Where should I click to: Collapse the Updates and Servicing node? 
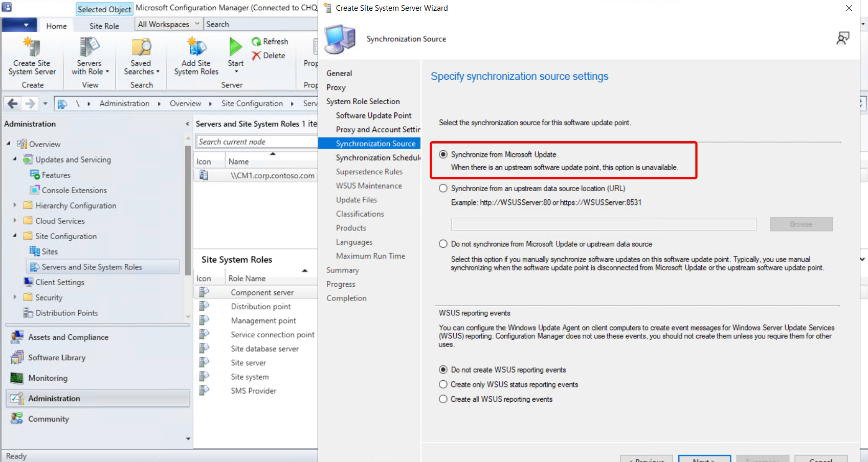point(15,159)
